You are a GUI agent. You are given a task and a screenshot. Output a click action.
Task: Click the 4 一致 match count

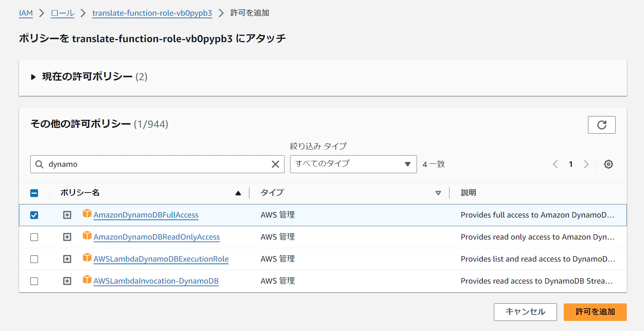click(x=433, y=164)
